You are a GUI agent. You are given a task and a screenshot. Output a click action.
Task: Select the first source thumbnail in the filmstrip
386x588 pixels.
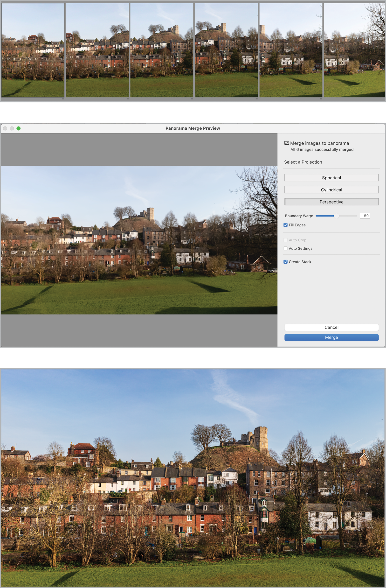tap(33, 50)
